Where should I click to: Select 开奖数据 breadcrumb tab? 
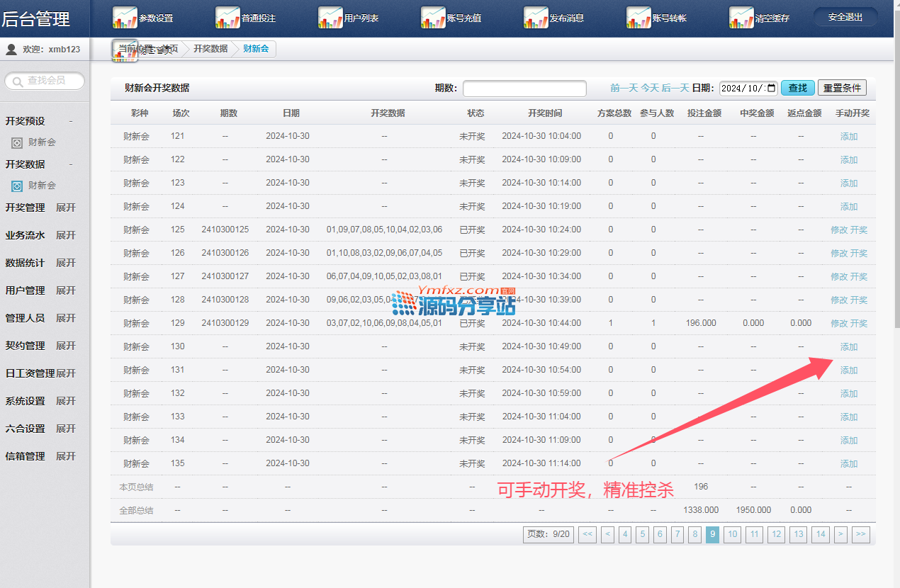[210, 49]
